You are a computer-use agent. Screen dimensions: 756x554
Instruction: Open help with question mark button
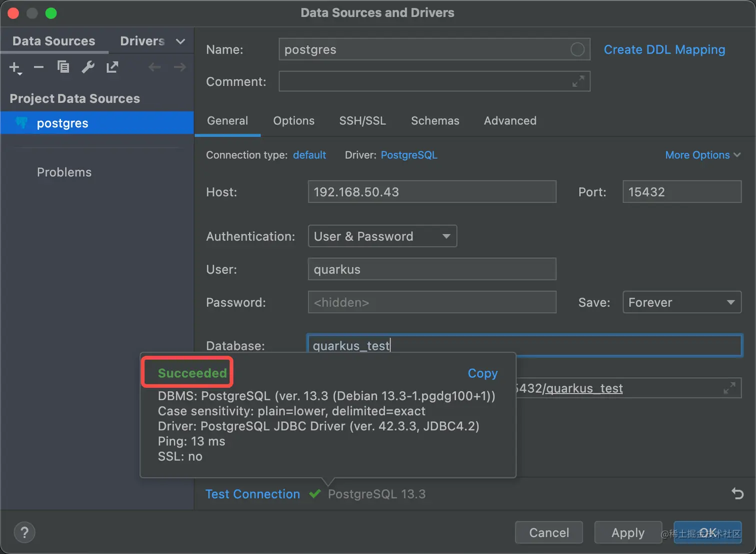[24, 533]
